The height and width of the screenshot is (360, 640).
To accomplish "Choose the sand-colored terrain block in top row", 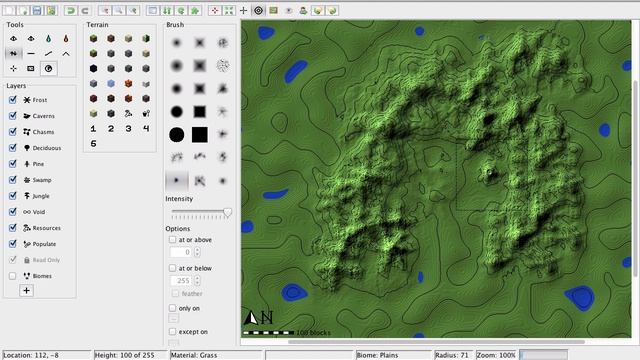I will [x=129, y=39].
